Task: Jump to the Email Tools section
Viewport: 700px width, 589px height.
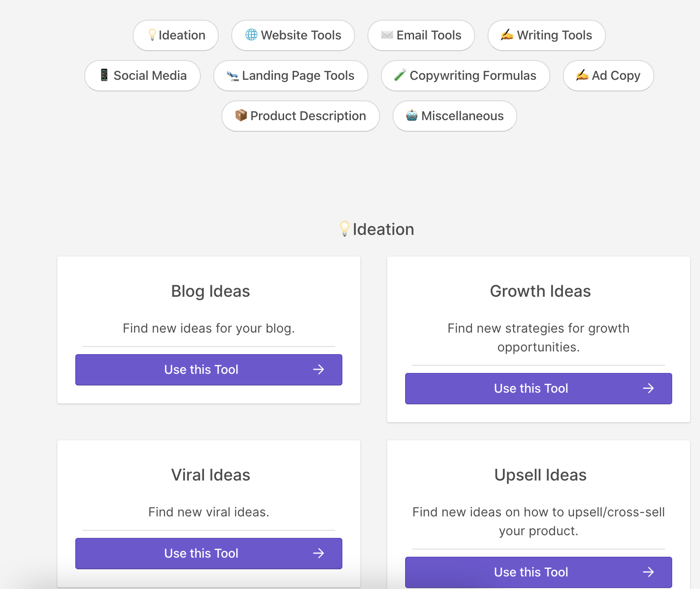Action: pos(421,35)
